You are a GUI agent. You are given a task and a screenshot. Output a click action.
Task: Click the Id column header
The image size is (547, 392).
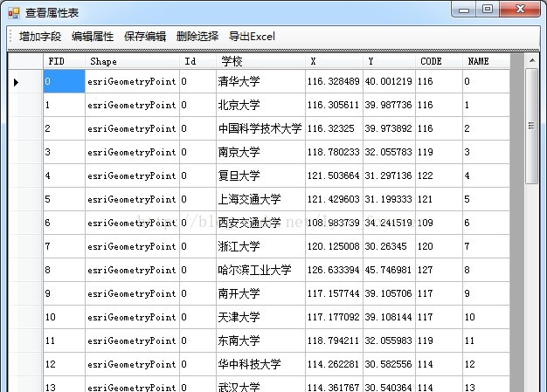pos(197,61)
